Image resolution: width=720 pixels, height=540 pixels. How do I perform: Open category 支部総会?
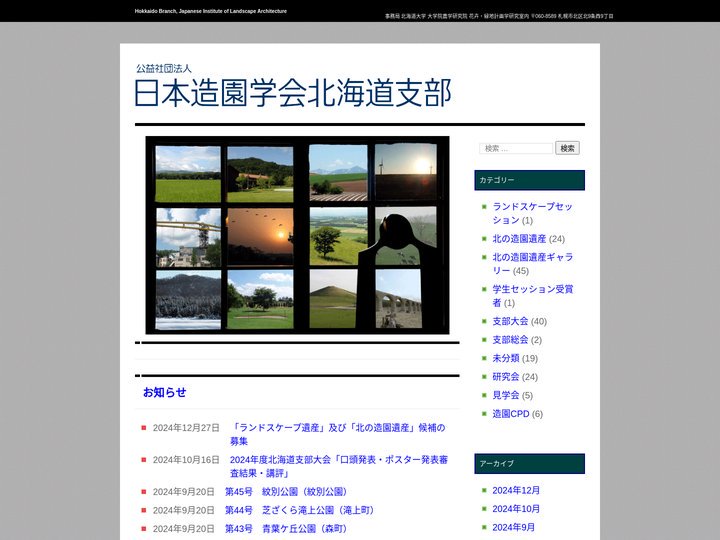[x=510, y=340]
